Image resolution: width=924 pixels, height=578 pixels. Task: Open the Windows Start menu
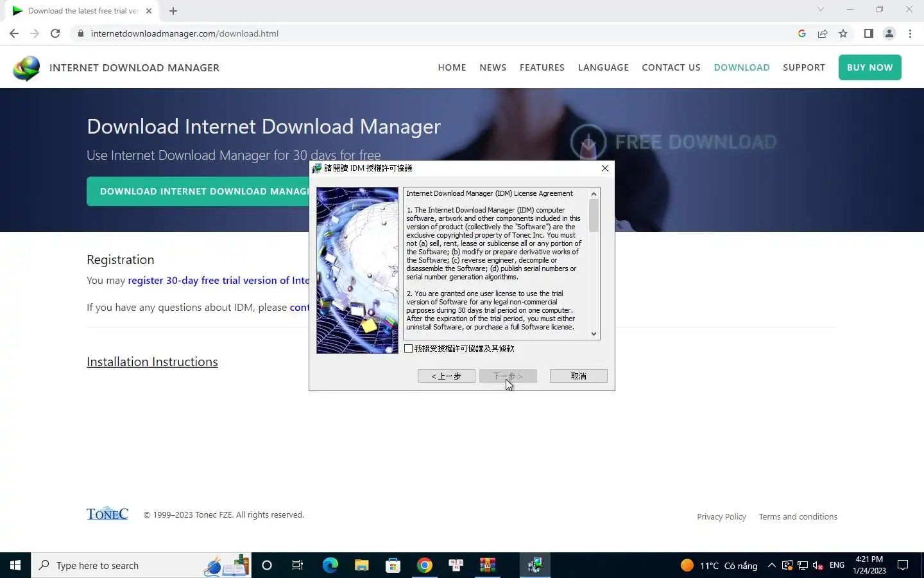click(15, 565)
